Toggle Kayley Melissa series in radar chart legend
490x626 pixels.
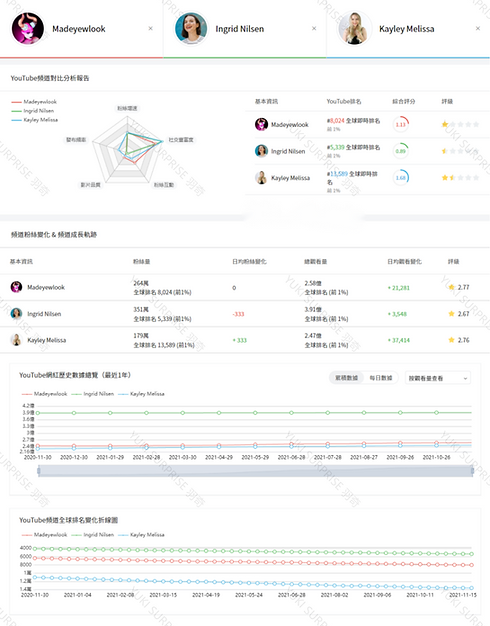[35, 120]
